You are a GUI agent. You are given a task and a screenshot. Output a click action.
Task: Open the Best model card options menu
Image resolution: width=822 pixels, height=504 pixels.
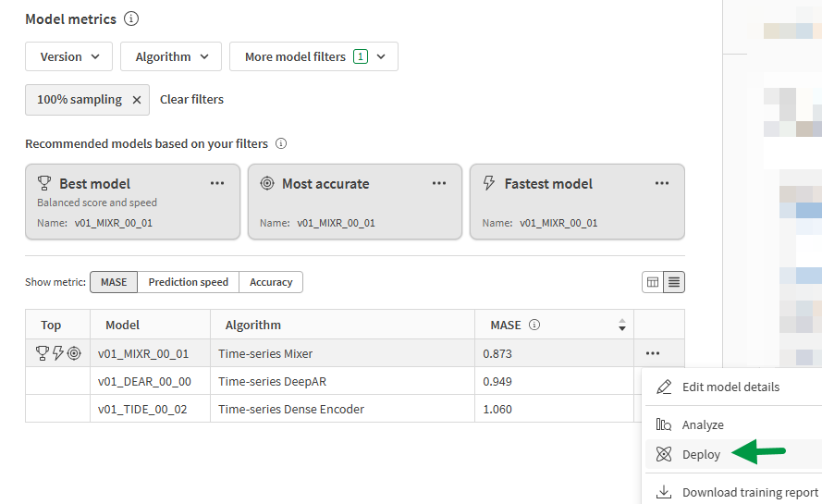217,183
